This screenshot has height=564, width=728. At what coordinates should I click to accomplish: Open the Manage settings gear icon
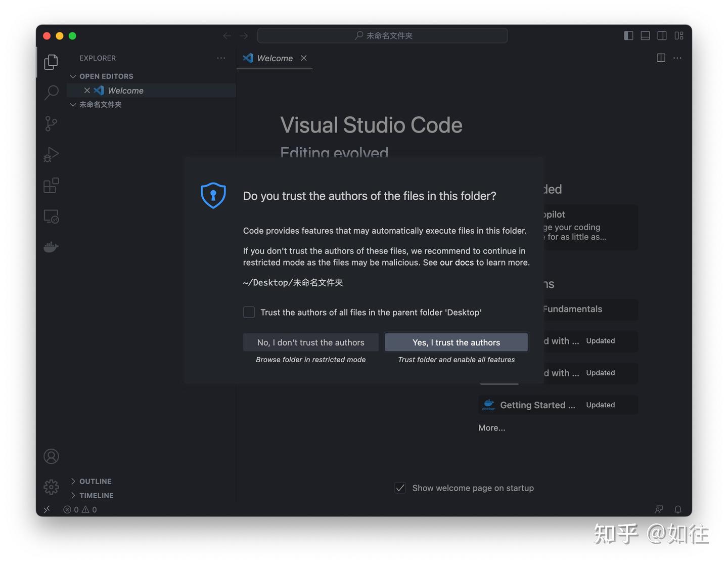51,487
